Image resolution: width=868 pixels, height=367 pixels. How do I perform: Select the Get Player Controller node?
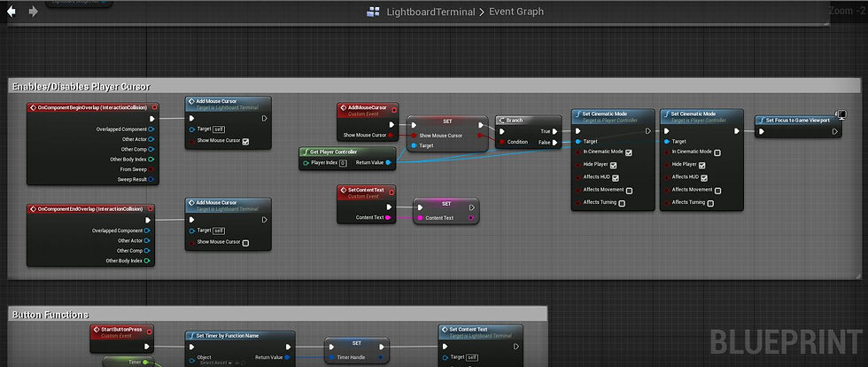[347, 158]
